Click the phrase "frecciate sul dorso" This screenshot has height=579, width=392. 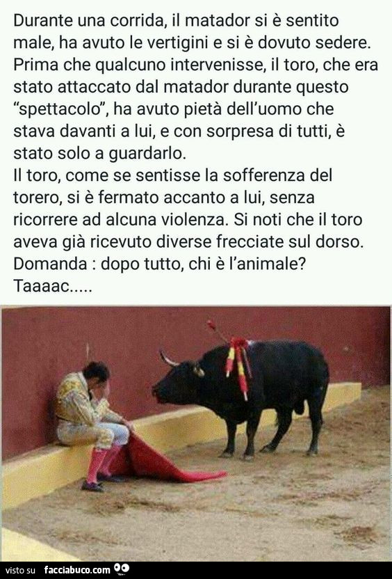(290, 241)
